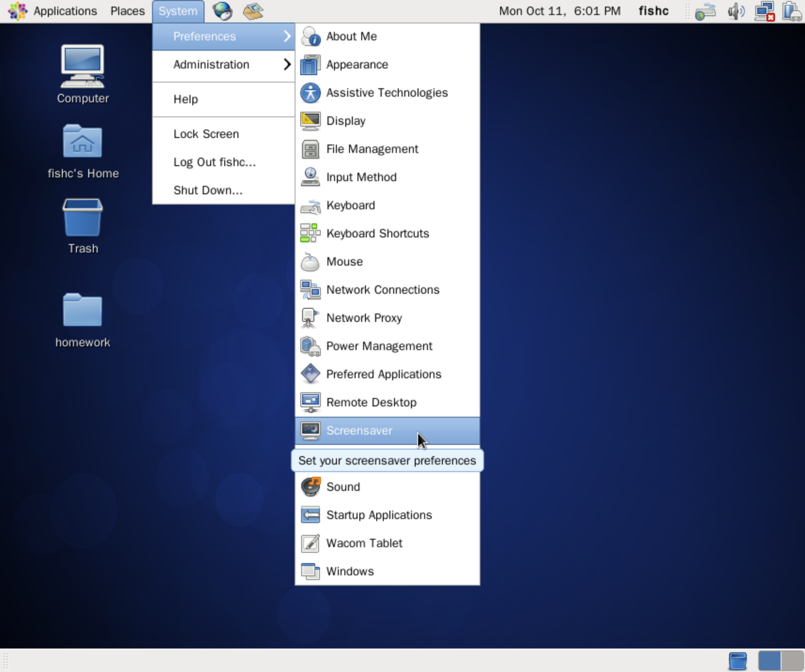Open the Wacom Tablet icon
This screenshot has width=805, height=672.
[x=310, y=543]
